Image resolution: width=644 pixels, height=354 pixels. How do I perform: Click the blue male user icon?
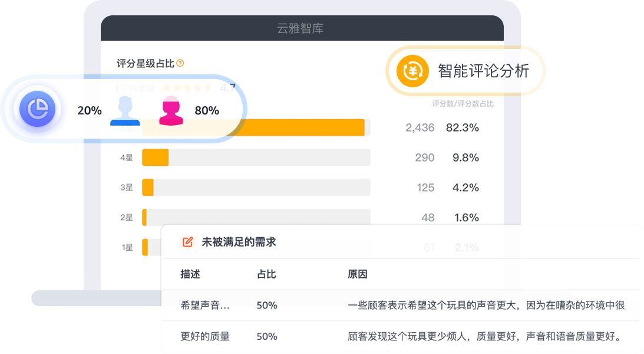(x=125, y=110)
